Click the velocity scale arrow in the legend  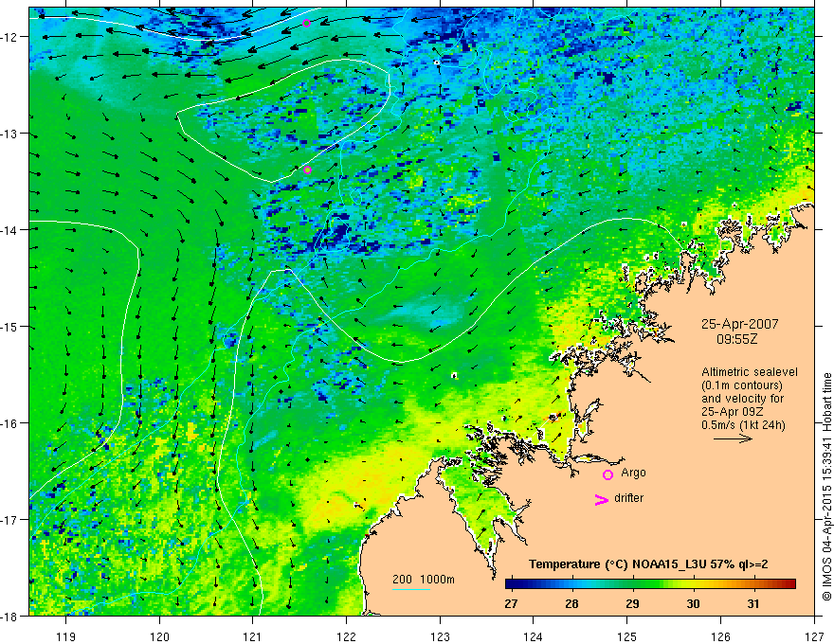point(733,438)
